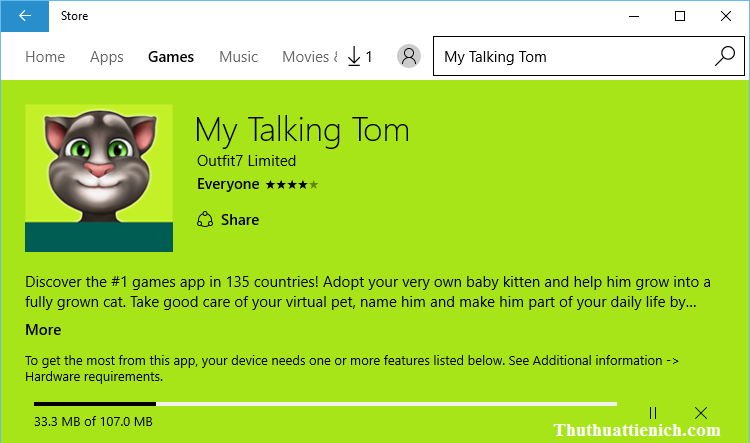Screen dimensions: 750x443
Task: Expand description with More link
Action: (43, 330)
